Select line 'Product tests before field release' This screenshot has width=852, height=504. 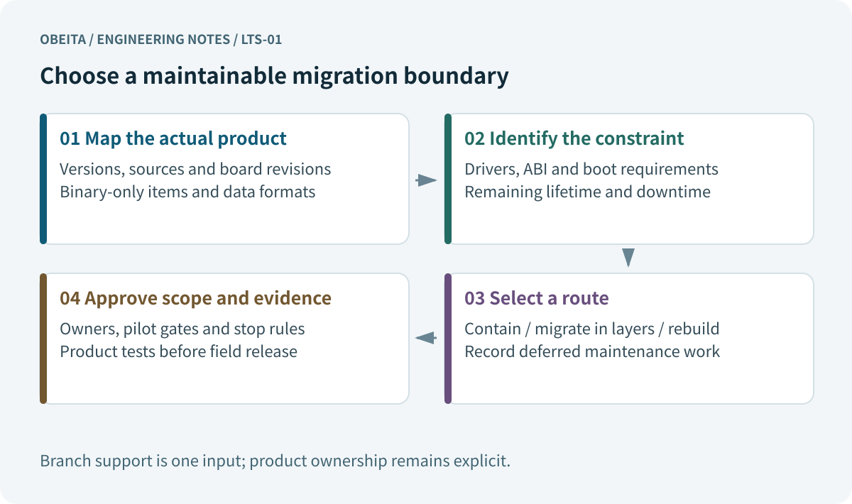click(178, 351)
